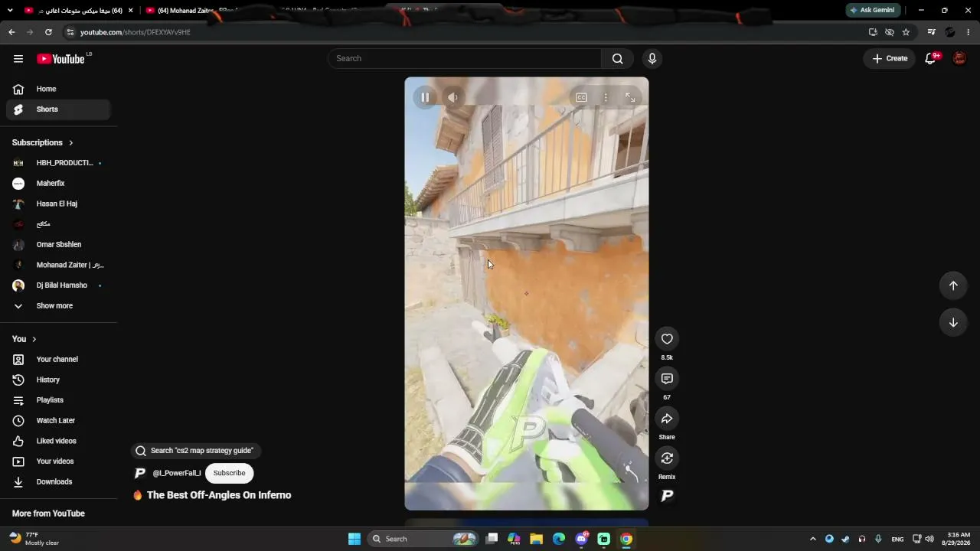This screenshot has width=980, height=551.
Task: Open Ask Gemini in Chrome
Action: click(x=872, y=10)
